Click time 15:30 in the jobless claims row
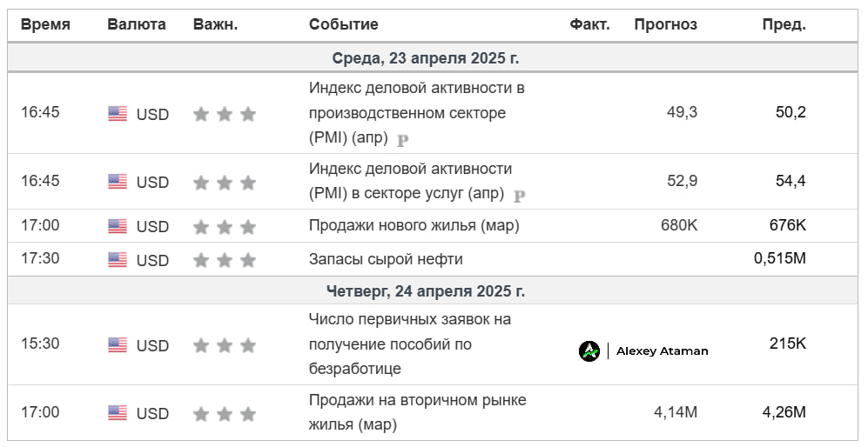868x447 pixels. coord(40,344)
